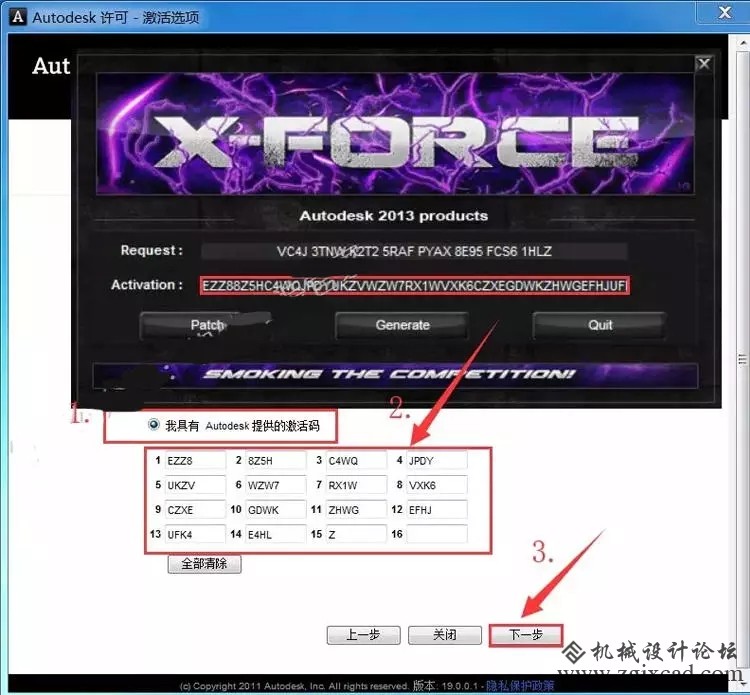Open the 隐私保护政策 privacy policy link
Image resolution: width=750 pixels, height=695 pixels.
tap(520, 685)
